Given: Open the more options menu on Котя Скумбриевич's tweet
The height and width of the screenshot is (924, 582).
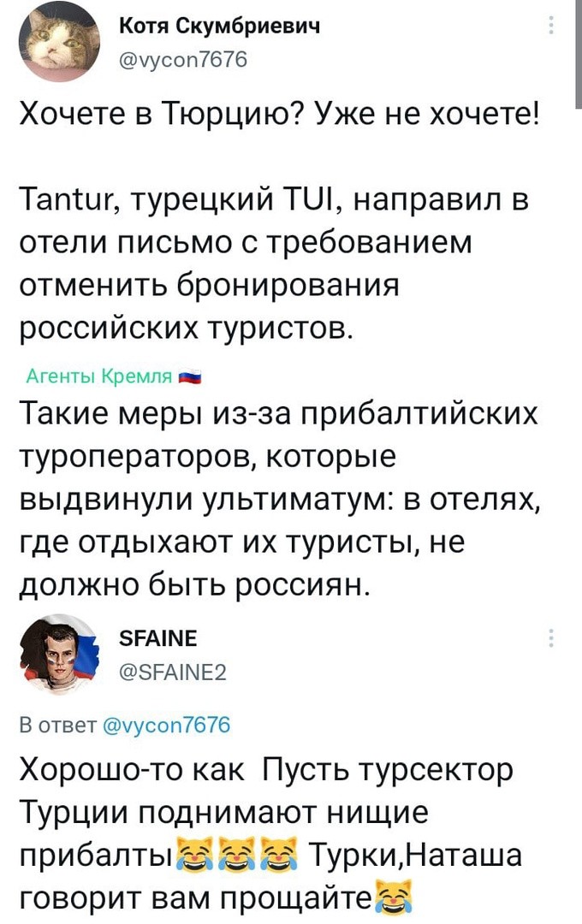Looking at the screenshot, I should (549, 27).
